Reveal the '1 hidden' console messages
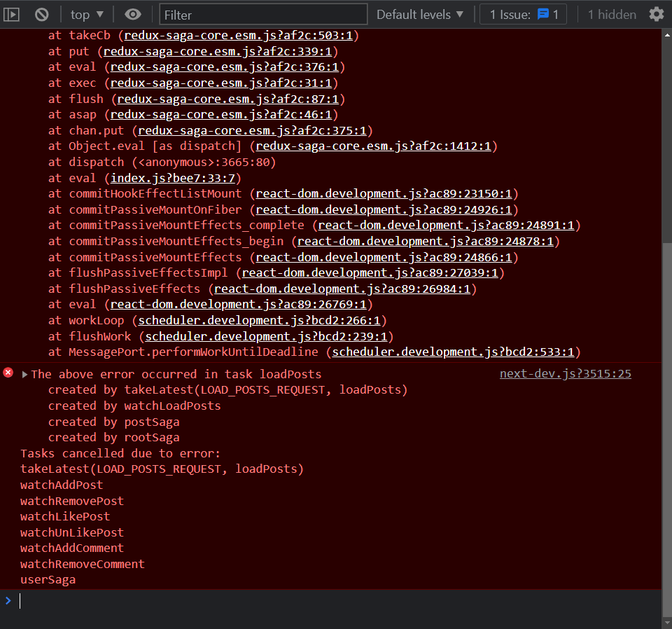This screenshot has width=672, height=629. click(611, 14)
